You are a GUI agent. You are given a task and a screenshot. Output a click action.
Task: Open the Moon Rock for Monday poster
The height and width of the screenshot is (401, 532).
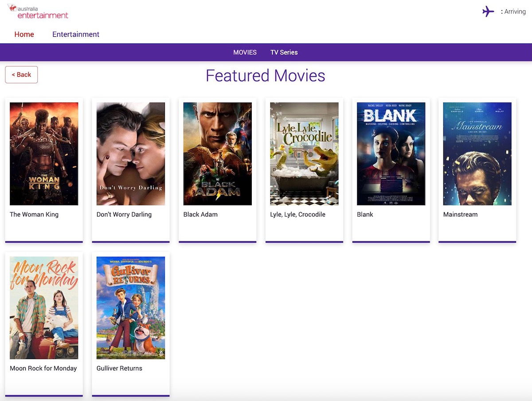pyautogui.click(x=44, y=308)
